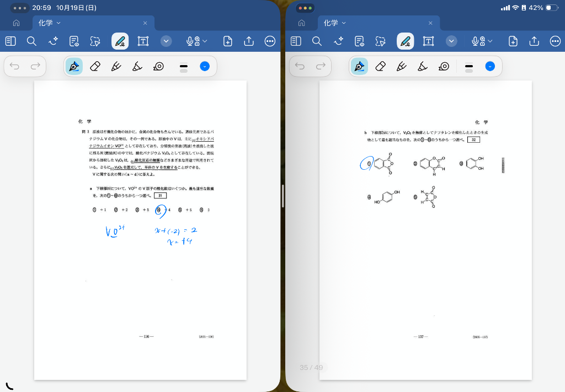This screenshot has width=565, height=392.
Task: Select the highlighter tool in left pane
Action: [x=137, y=67]
